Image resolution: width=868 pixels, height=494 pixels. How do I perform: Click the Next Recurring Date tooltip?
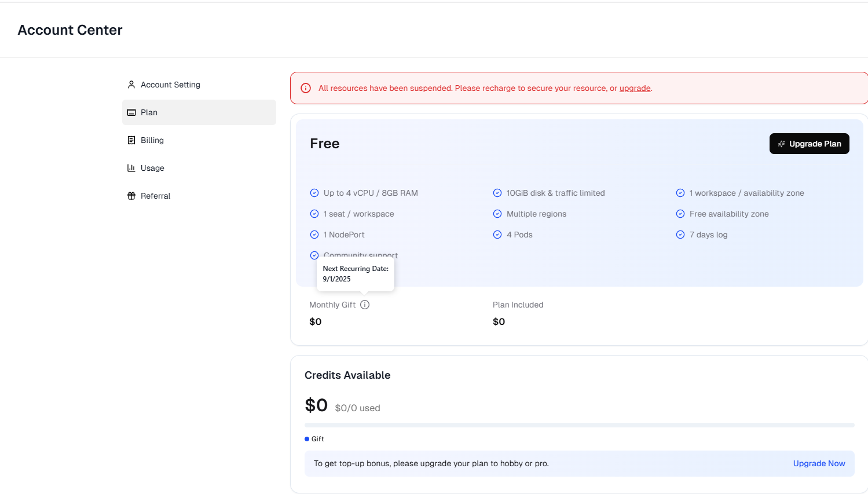click(356, 274)
